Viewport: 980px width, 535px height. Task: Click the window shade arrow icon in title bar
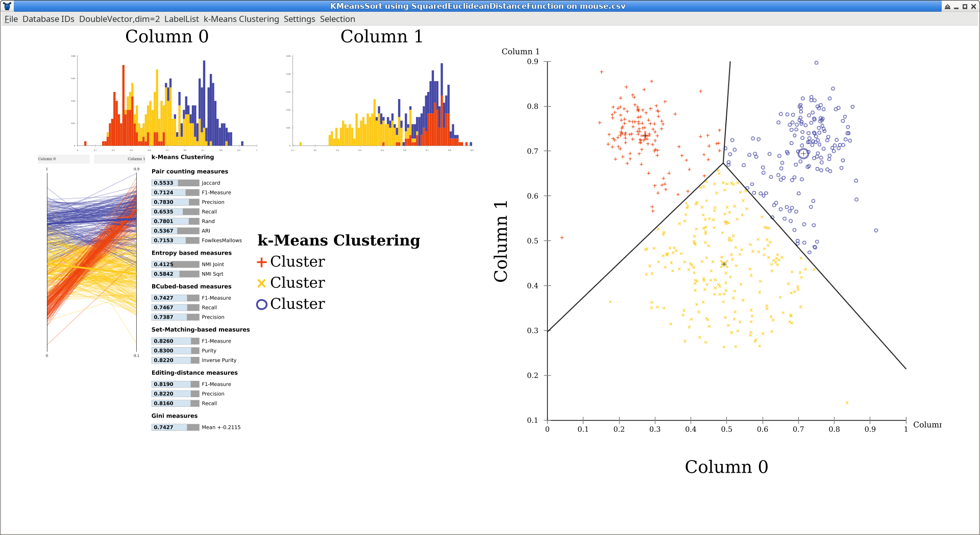[x=947, y=7]
